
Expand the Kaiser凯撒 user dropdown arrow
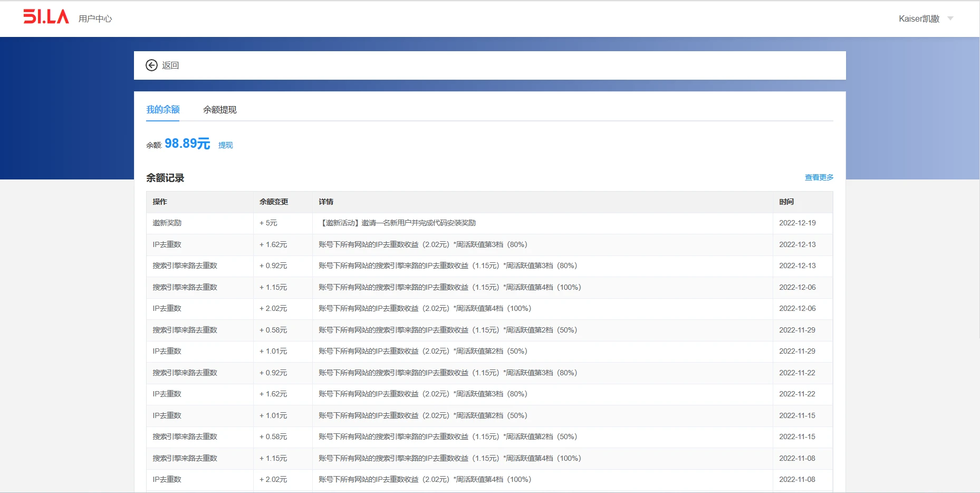point(950,18)
